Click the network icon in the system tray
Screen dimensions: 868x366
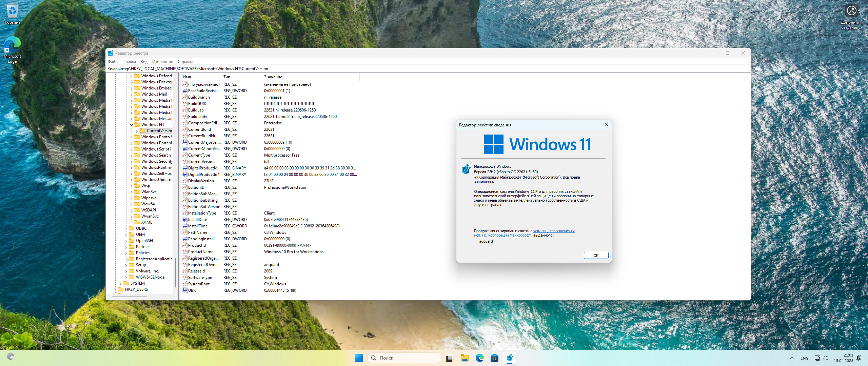(817, 358)
